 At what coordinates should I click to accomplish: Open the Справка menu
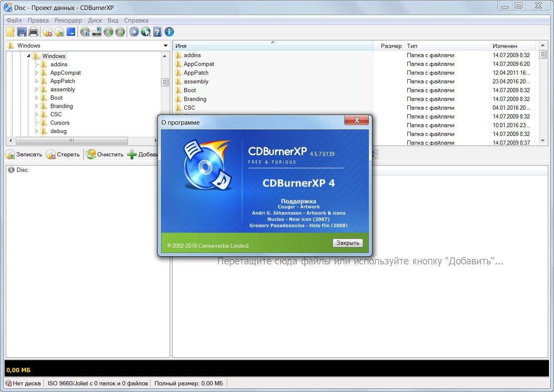[136, 20]
